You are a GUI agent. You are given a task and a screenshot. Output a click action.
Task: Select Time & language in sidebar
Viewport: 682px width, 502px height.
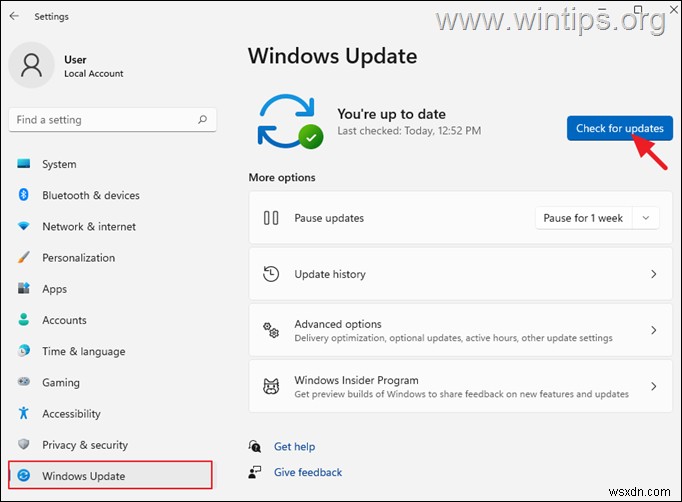pos(83,352)
